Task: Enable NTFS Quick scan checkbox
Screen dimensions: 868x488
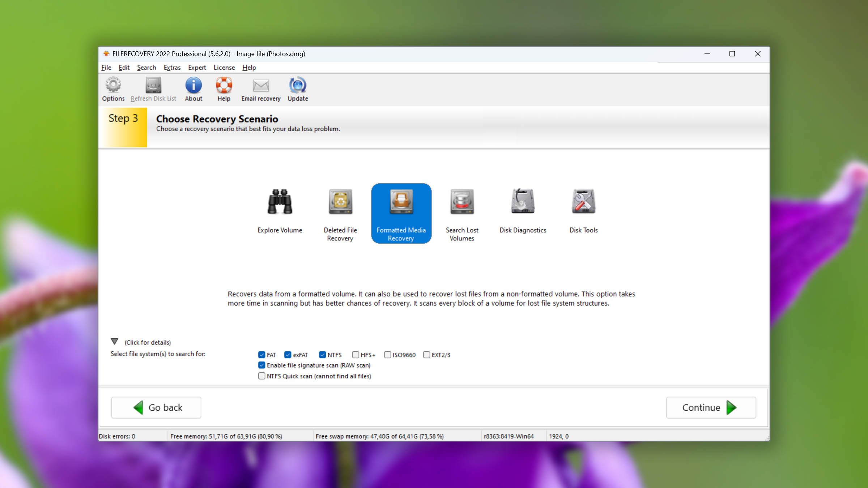Action: coord(262,376)
